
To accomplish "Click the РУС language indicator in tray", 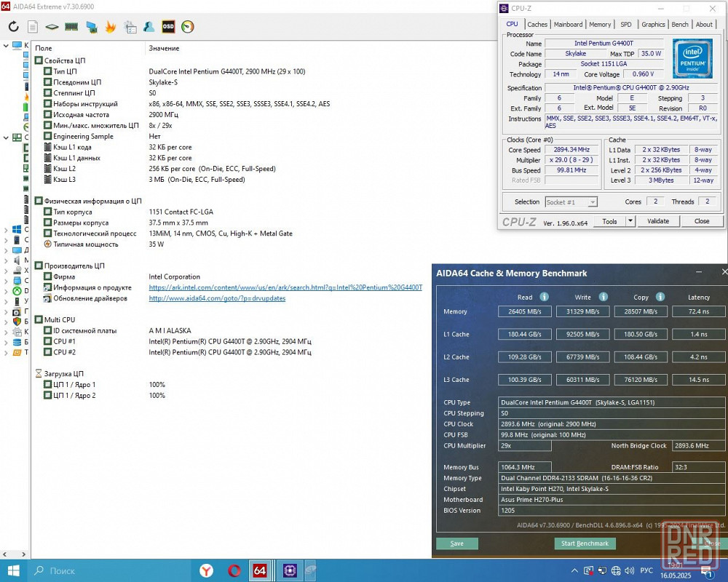I will coord(646,570).
